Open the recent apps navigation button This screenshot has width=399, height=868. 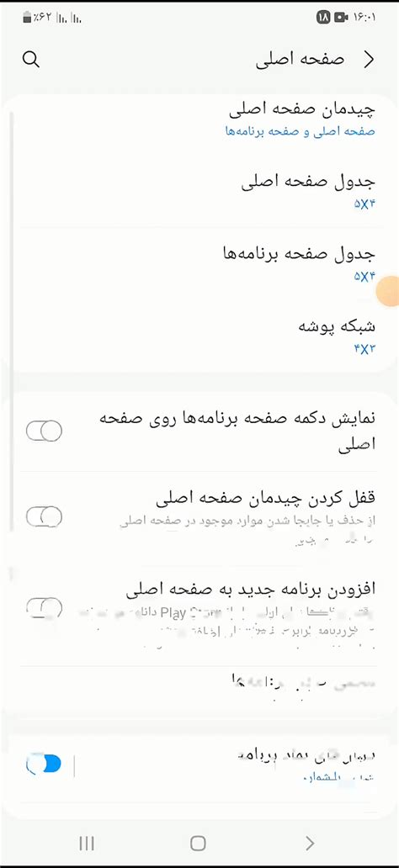pyautogui.click(x=87, y=843)
